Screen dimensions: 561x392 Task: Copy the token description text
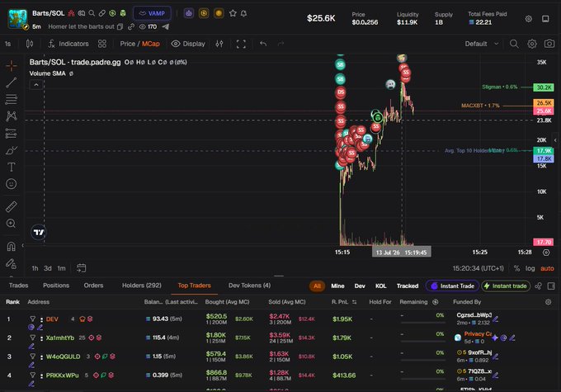pos(120,26)
